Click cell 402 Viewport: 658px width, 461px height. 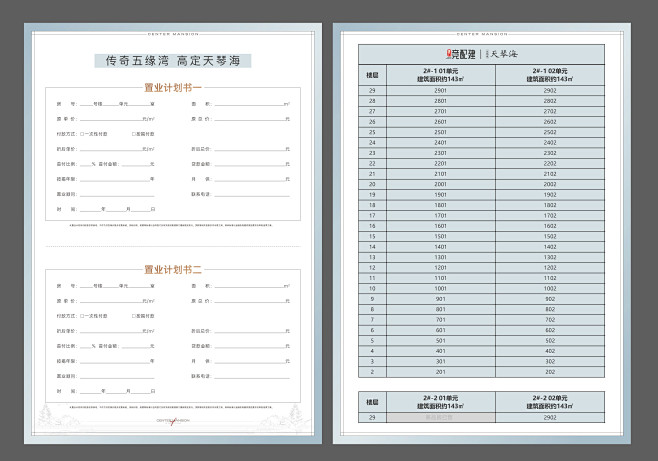(x=550, y=351)
